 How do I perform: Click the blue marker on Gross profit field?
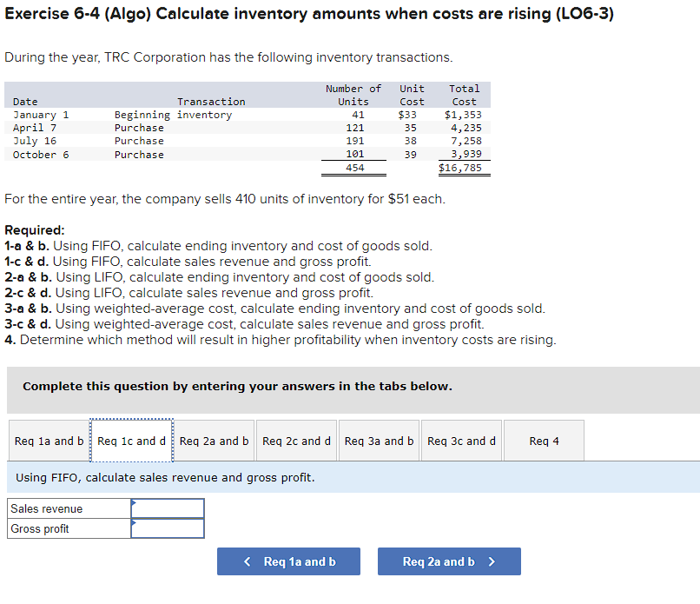pos(134,520)
